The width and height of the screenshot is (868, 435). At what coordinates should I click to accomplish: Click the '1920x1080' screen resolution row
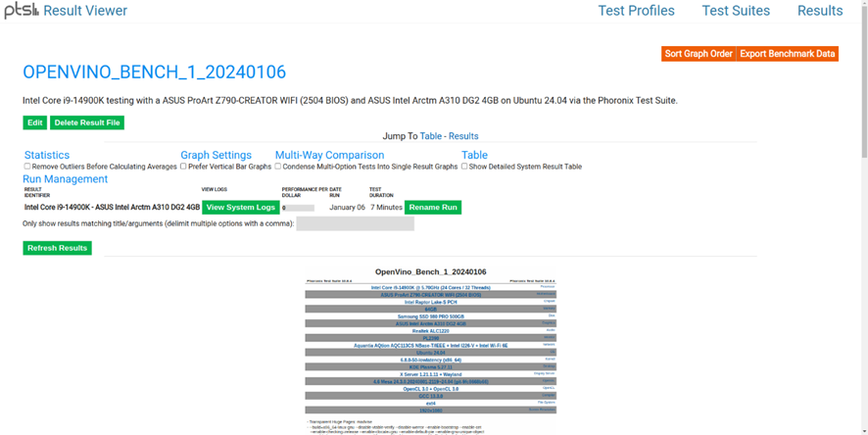click(431, 411)
